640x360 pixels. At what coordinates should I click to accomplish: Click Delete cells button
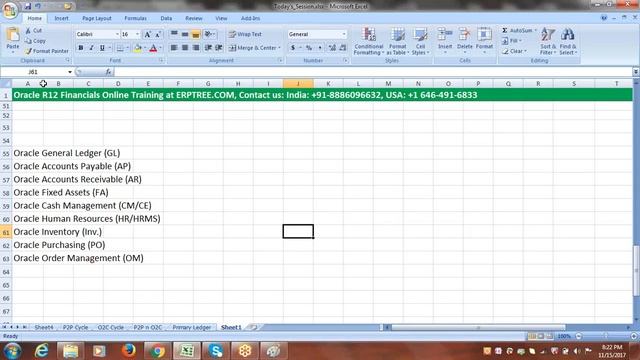point(464,40)
